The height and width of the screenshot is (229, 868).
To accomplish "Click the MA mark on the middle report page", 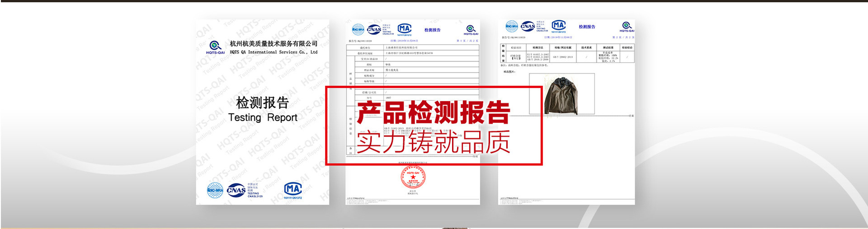I will coord(404,30).
